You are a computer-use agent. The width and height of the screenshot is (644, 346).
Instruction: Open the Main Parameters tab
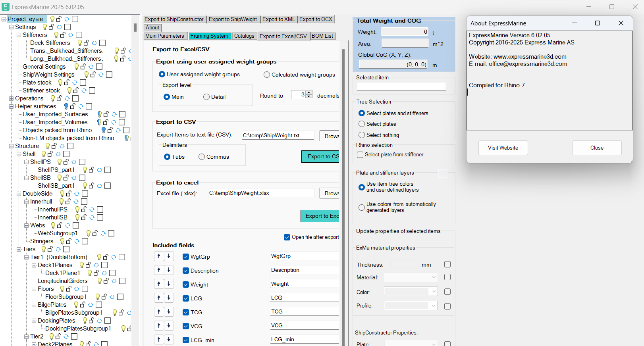165,36
